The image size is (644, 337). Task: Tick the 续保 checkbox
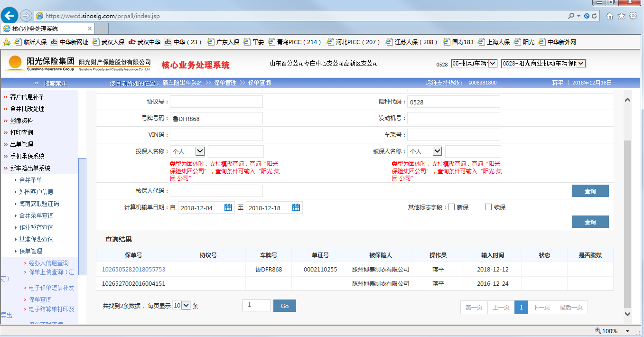tap(488, 207)
